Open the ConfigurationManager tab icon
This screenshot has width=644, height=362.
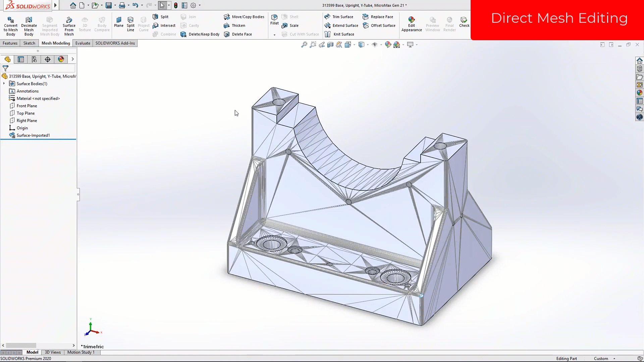[34, 59]
